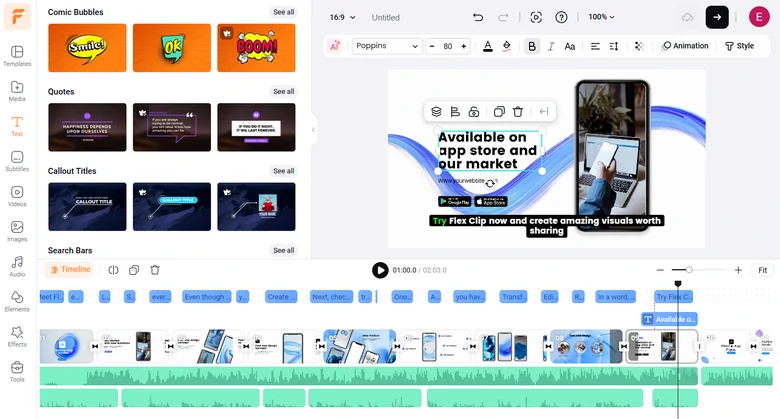Click the screen record icon in top bar
This screenshot has height=419, width=780.
[536, 17]
